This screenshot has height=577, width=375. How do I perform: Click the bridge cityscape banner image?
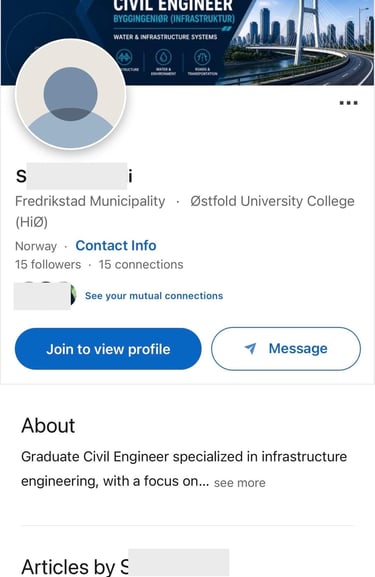click(300, 42)
